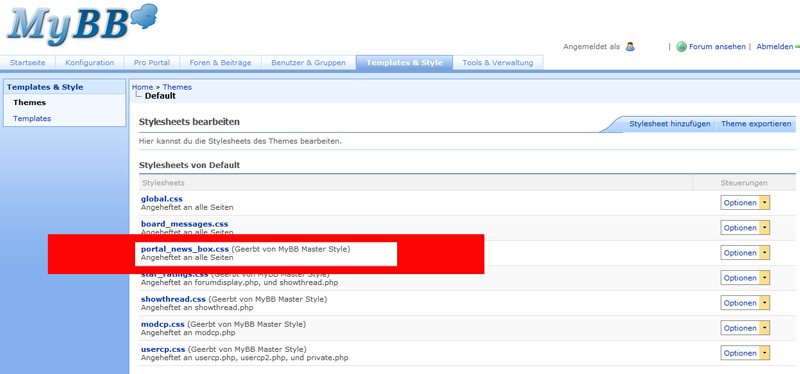Open the global.css stylesheet
This screenshot has height=374, width=800.
tap(162, 199)
